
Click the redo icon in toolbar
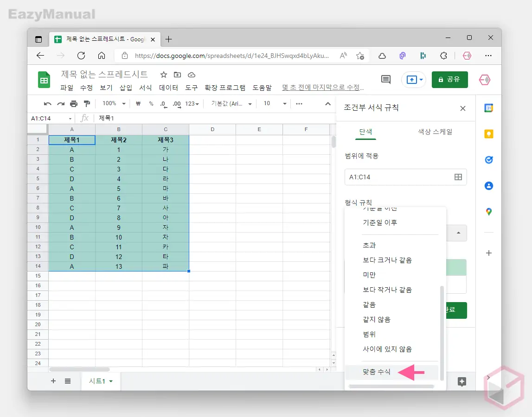61,104
